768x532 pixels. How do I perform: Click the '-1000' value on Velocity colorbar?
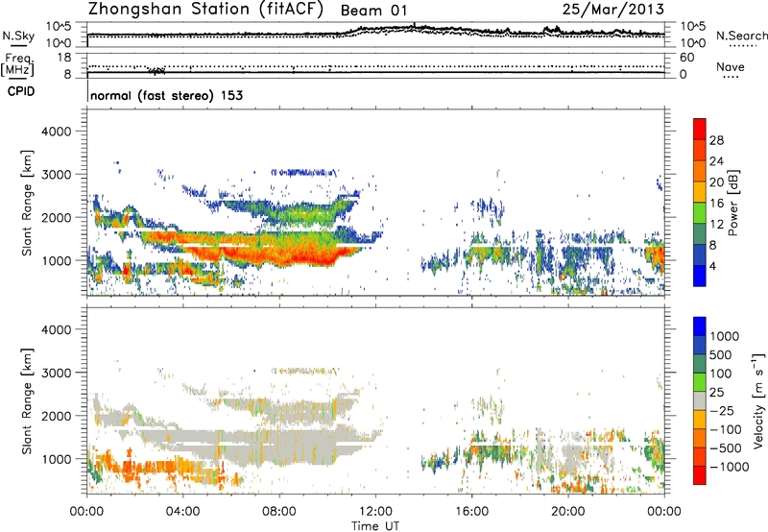click(730, 467)
